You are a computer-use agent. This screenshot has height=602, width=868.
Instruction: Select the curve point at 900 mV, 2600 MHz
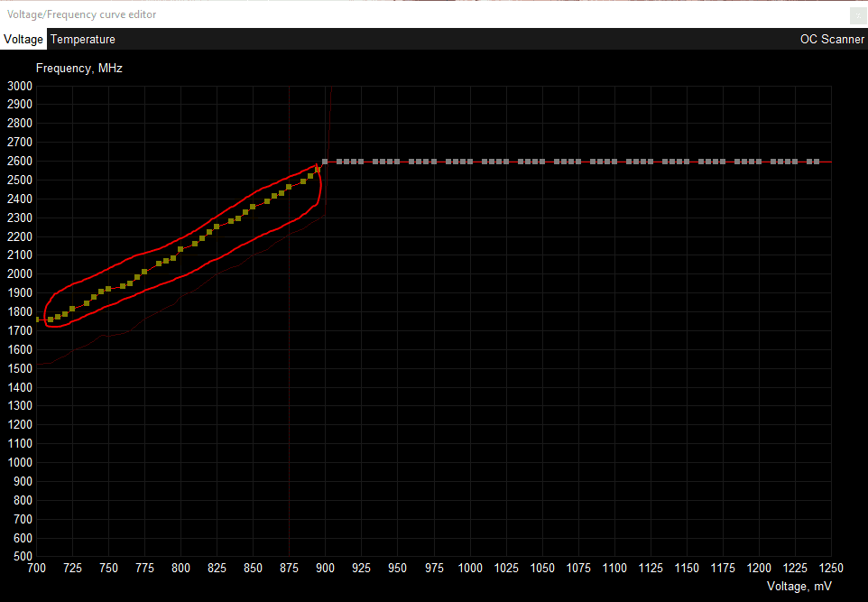[325, 162]
